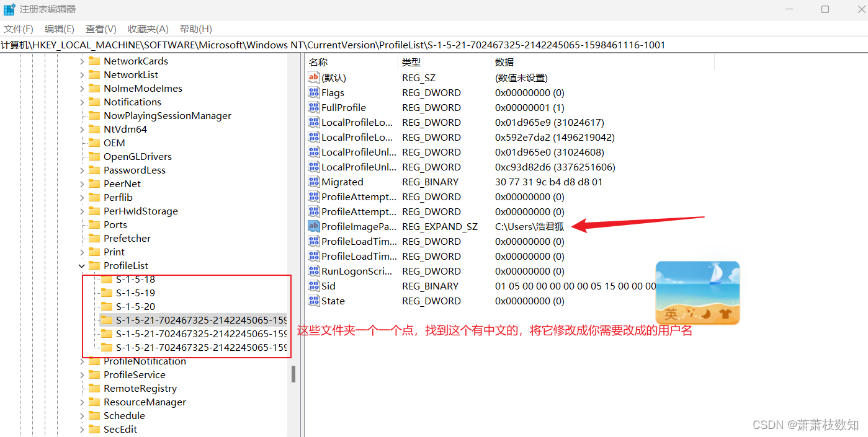Click the registry path address bar
The width and height of the screenshot is (868, 437).
point(434,45)
